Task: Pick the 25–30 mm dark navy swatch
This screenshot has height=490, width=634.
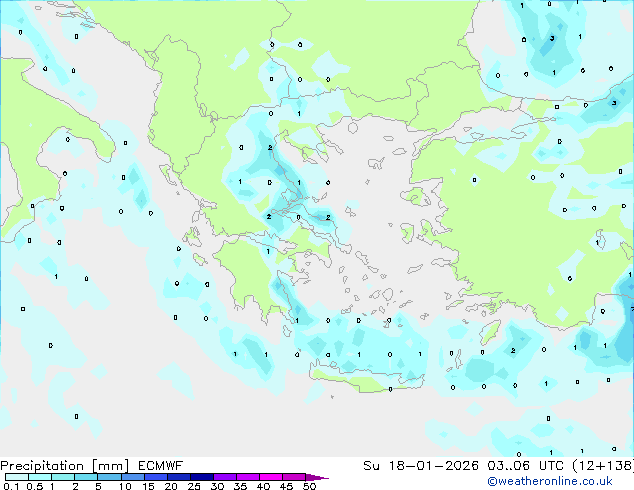Action: click(x=201, y=477)
